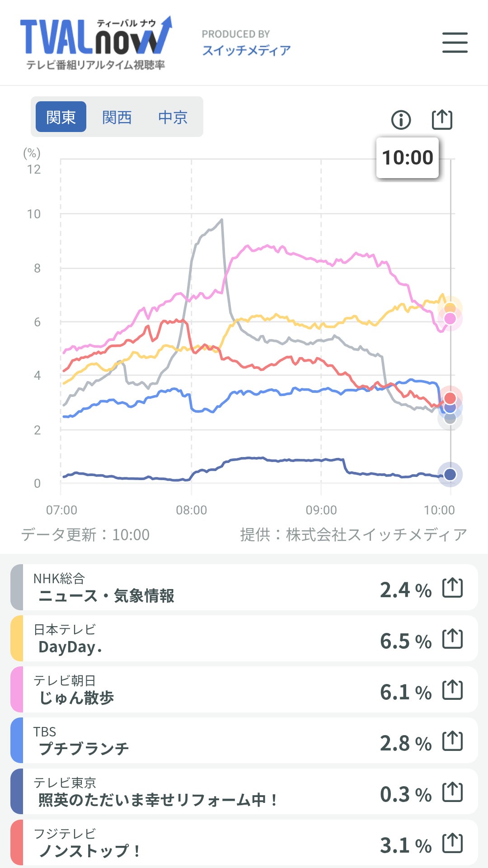Open the chart info icon

click(x=401, y=120)
